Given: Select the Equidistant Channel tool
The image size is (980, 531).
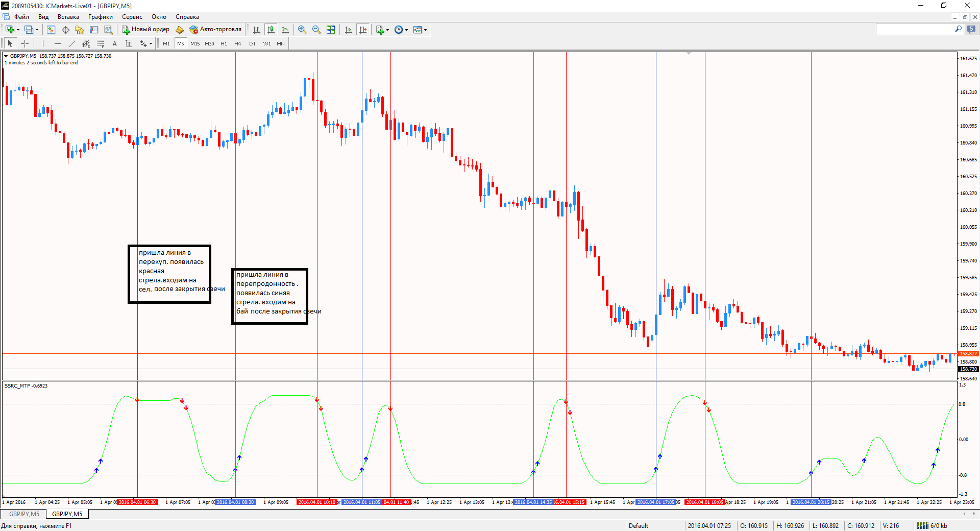Looking at the screenshot, I should [x=86, y=43].
